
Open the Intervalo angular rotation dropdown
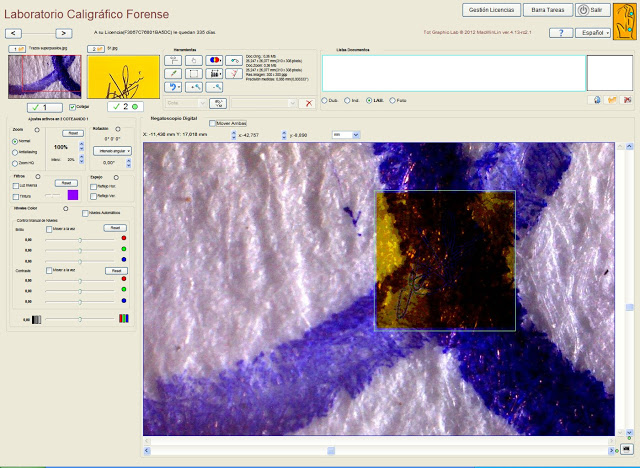point(110,150)
